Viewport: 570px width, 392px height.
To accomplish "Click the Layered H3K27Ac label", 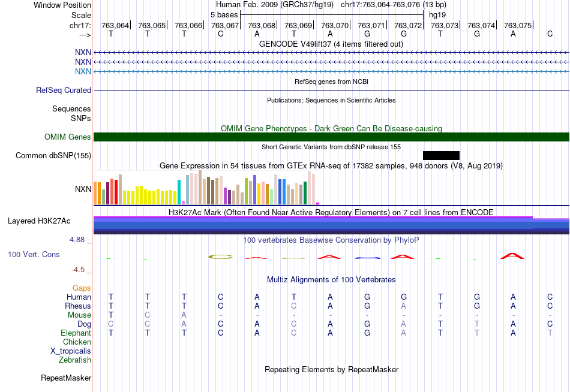I will (39, 221).
